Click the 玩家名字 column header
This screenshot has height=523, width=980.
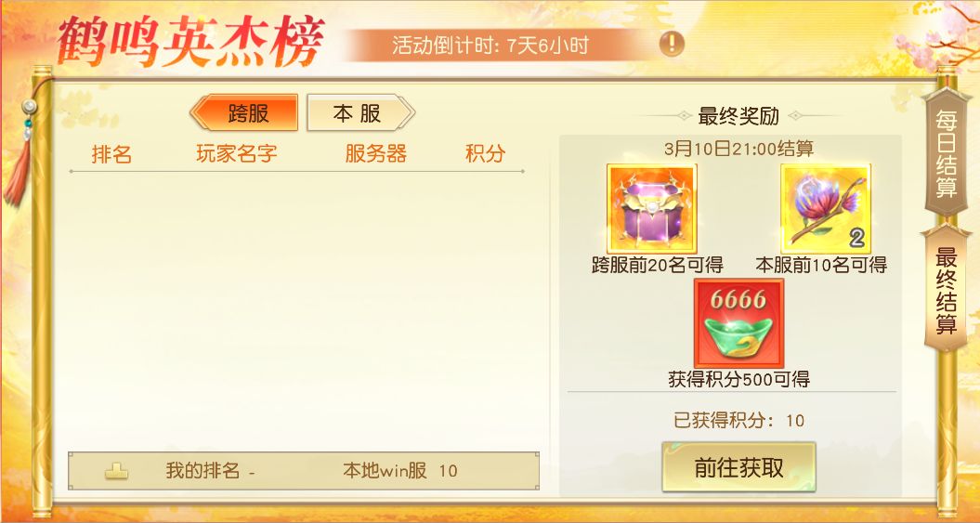pos(236,153)
